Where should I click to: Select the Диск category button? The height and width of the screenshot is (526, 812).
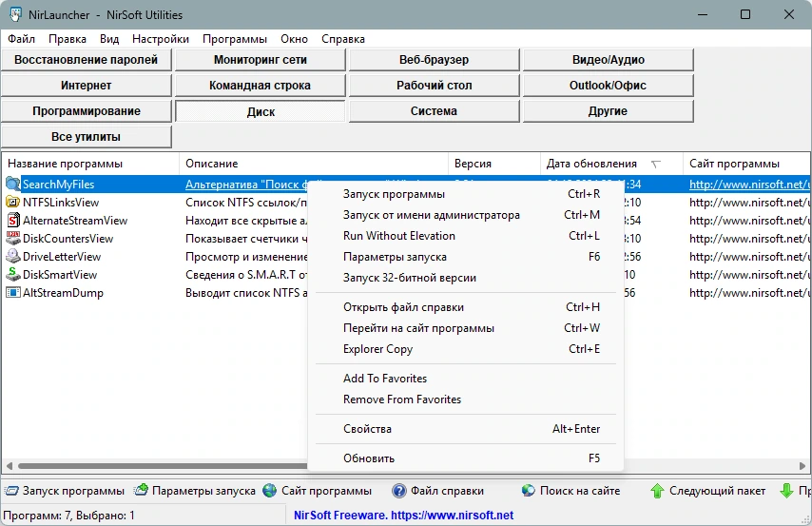[x=260, y=111]
